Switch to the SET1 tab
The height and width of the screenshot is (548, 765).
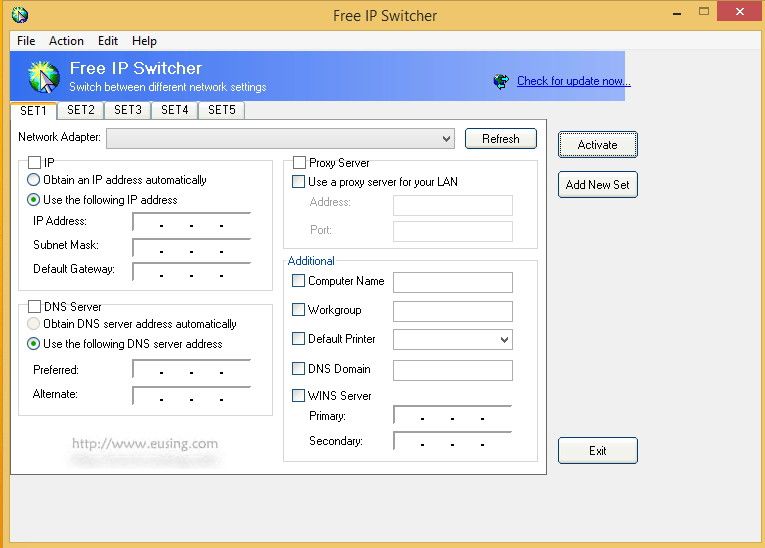33,110
